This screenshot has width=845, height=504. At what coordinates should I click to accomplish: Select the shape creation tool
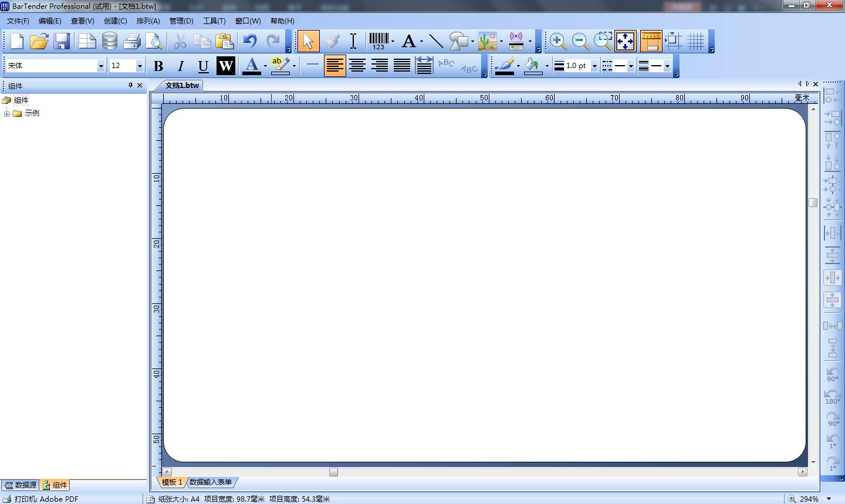459,41
